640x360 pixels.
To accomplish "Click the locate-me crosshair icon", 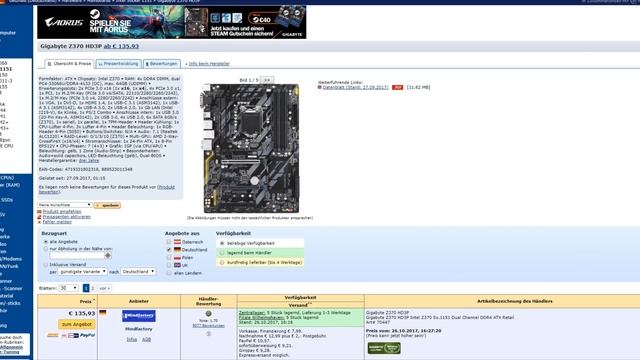I will [108, 256].
